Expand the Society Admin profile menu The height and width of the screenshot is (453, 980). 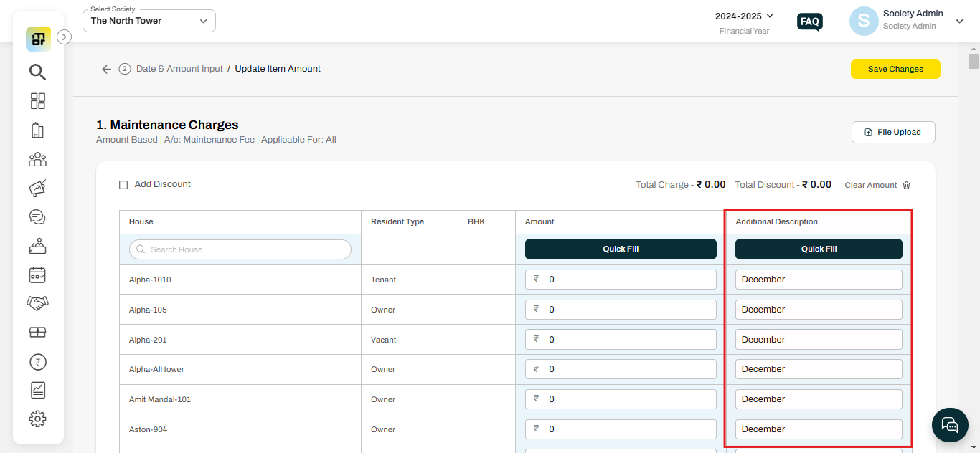pyautogui.click(x=959, y=22)
